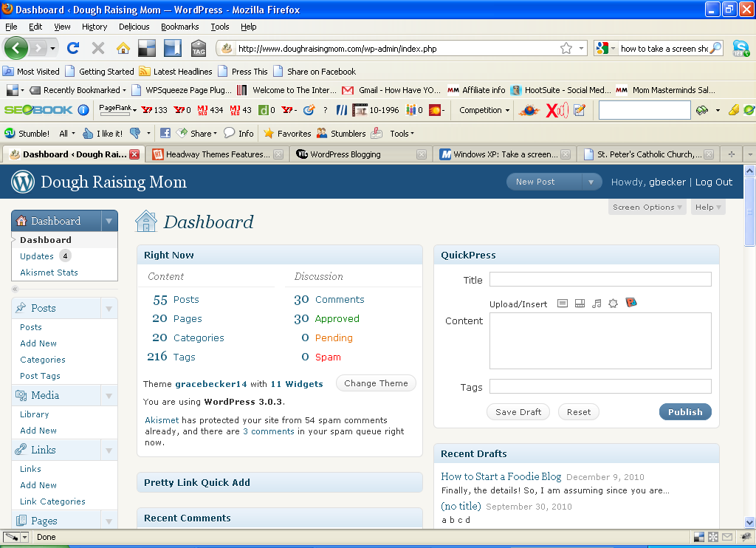
Task: Click the red X speaker icon in SEO toolbar
Action: (557, 110)
